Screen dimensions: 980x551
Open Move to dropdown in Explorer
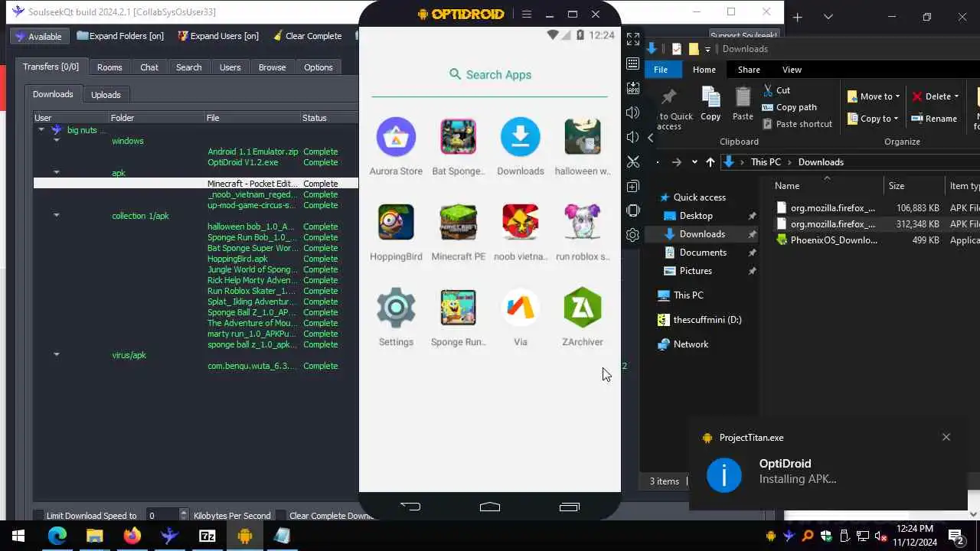874,96
